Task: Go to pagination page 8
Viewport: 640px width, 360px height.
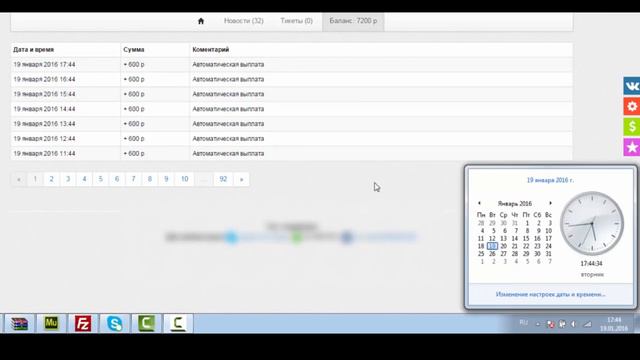Action: tap(150, 179)
